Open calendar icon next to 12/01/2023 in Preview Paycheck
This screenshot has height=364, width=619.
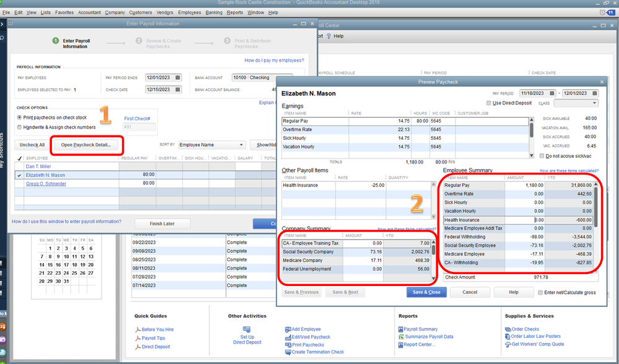[594, 93]
